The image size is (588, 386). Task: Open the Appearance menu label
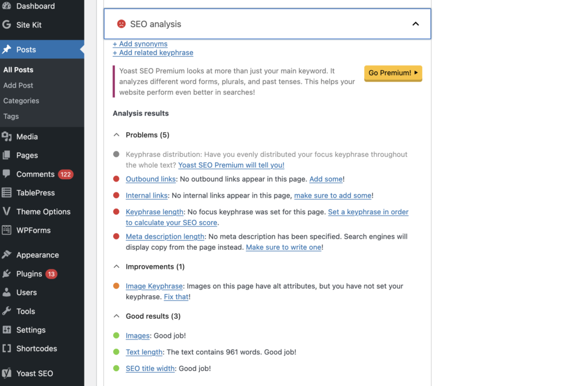[37, 255]
